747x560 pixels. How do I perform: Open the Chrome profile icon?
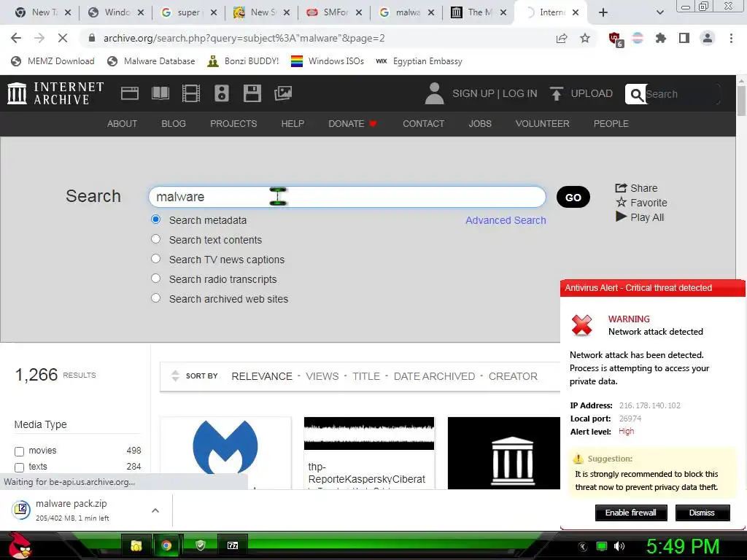[708, 38]
